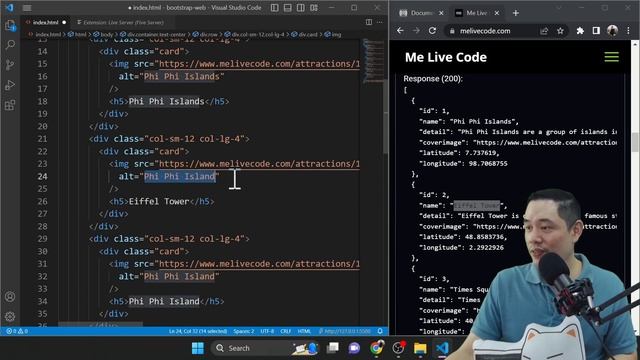Open File Explorer from the taskbar
The image size is (640, 360).
[420, 348]
